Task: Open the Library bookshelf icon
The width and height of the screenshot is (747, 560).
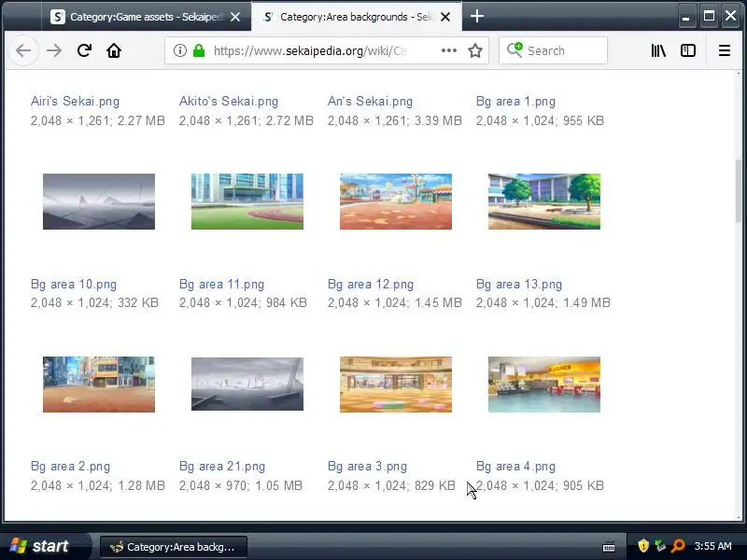Action: 658,50
